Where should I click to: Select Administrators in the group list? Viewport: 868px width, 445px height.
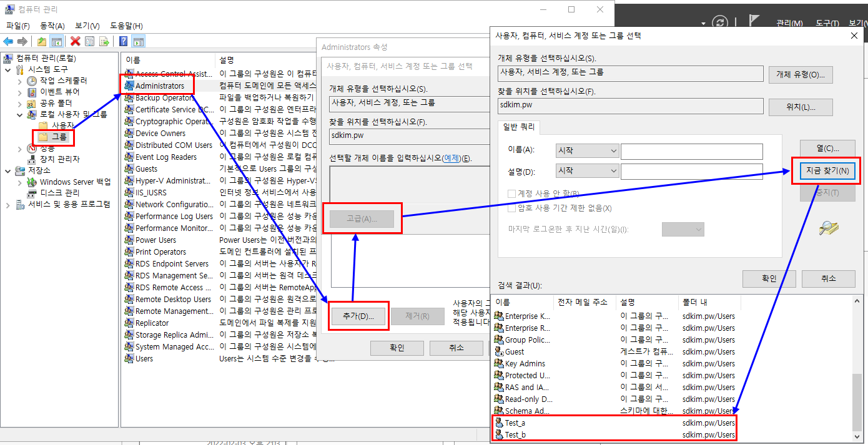[160, 86]
